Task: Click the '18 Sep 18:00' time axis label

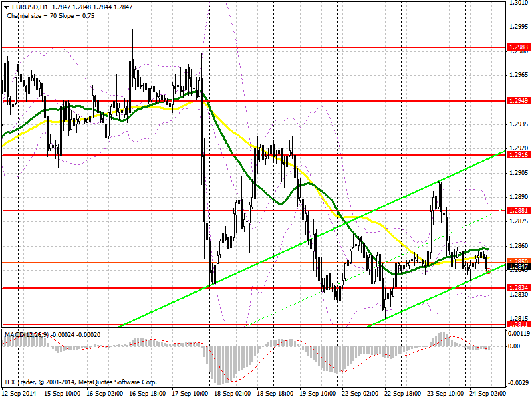Action: pyautogui.click(x=275, y=394)
